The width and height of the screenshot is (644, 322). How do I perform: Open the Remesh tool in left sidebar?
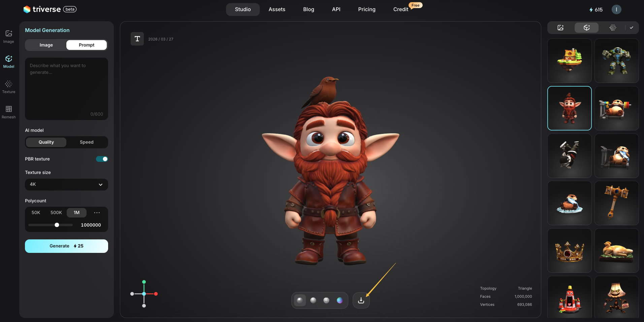point(9,112)
